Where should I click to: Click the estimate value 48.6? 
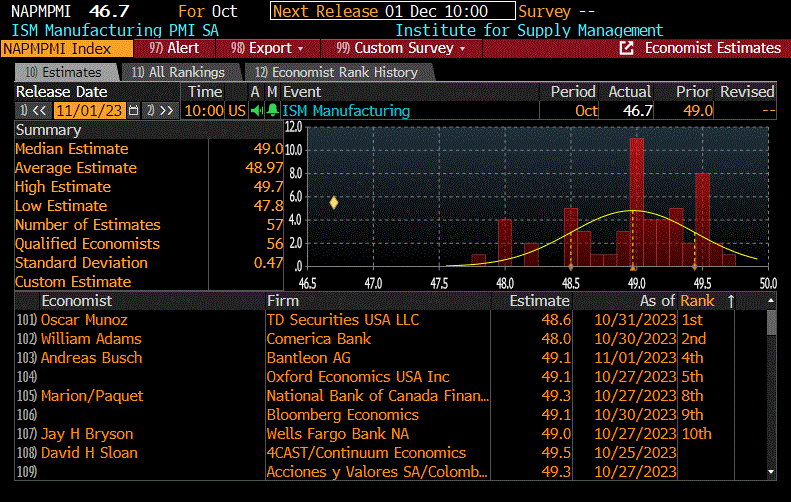[556, 320]
